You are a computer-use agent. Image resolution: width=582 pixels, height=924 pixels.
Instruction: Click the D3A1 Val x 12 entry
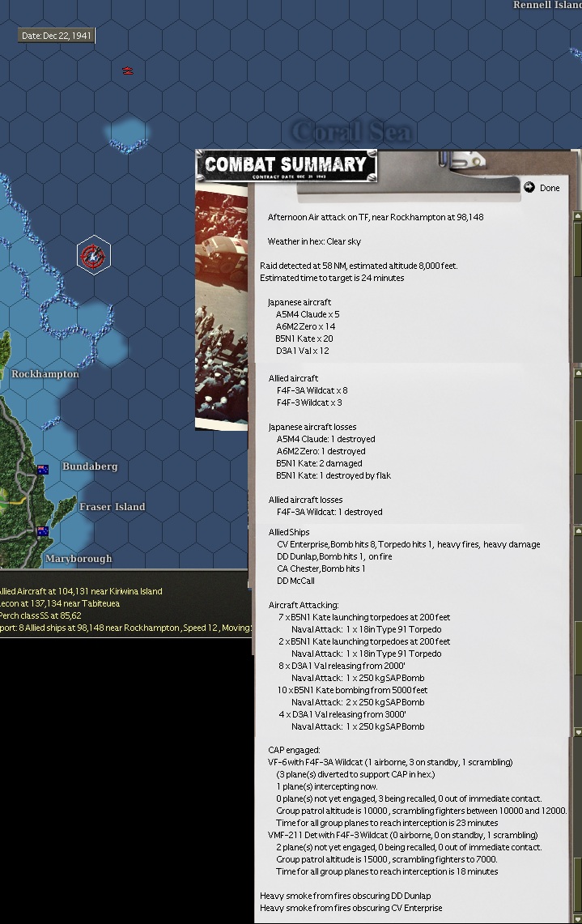[x=302, y=351]
